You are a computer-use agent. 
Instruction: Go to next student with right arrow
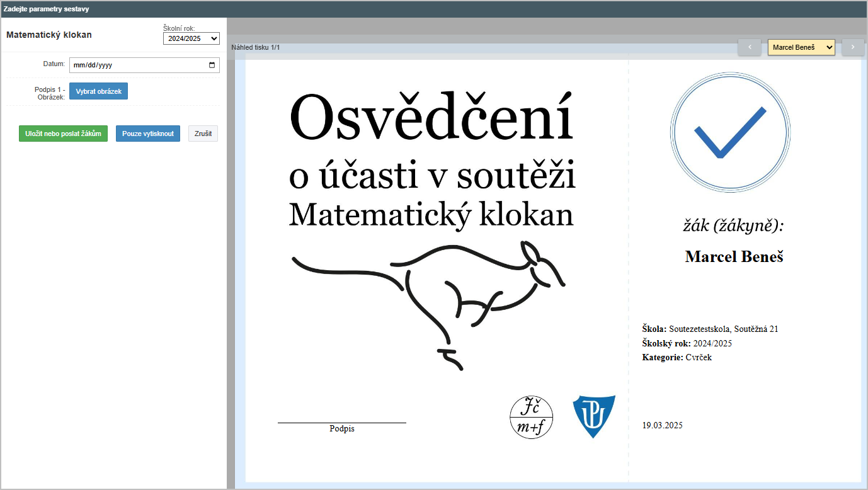pos(853,47)
